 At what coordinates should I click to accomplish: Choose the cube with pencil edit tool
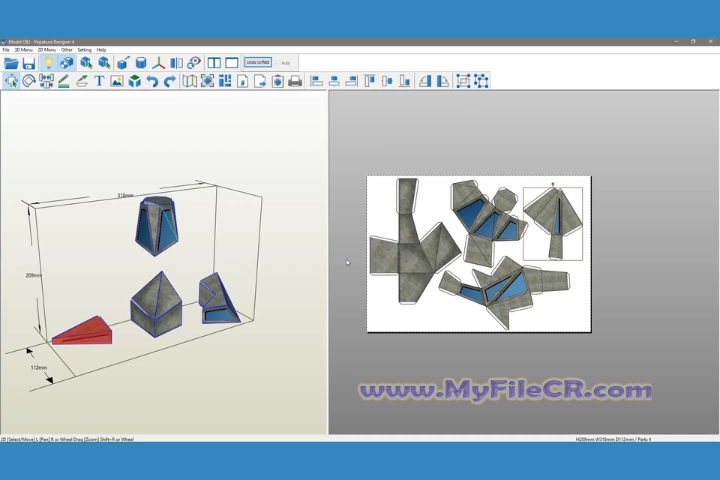coord(123,63)
